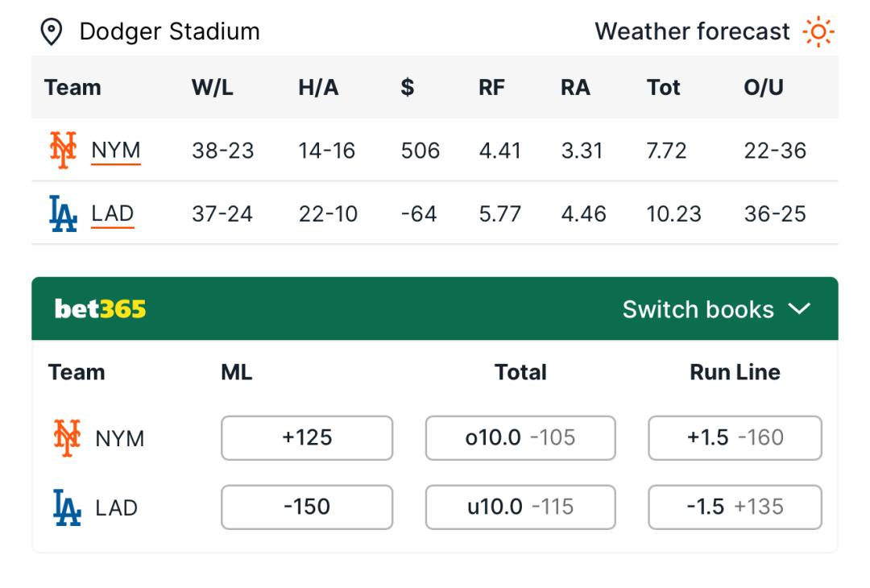Image resolution: width=870 pixels, height=588 pixels.
Task: Click the sunny weather forecast icon
Action: click(x=818, y=32)
